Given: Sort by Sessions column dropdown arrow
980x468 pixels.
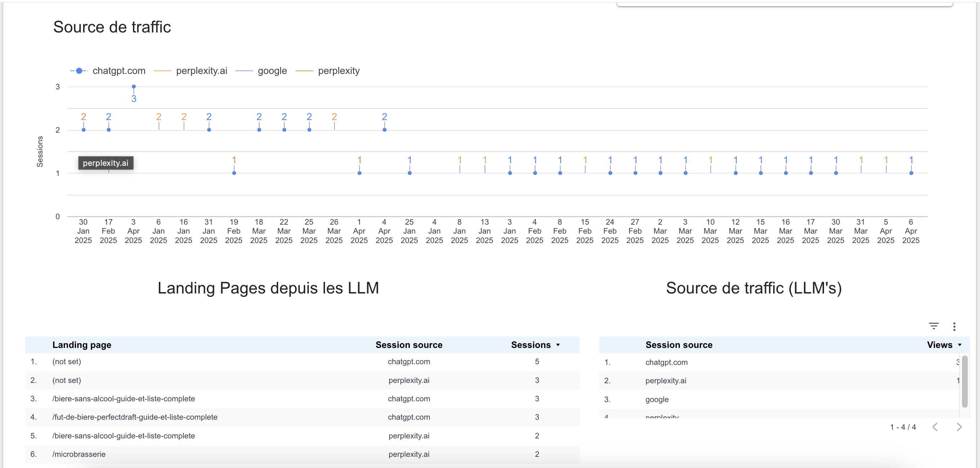Looking at the screenshot, I should (558, 345).
